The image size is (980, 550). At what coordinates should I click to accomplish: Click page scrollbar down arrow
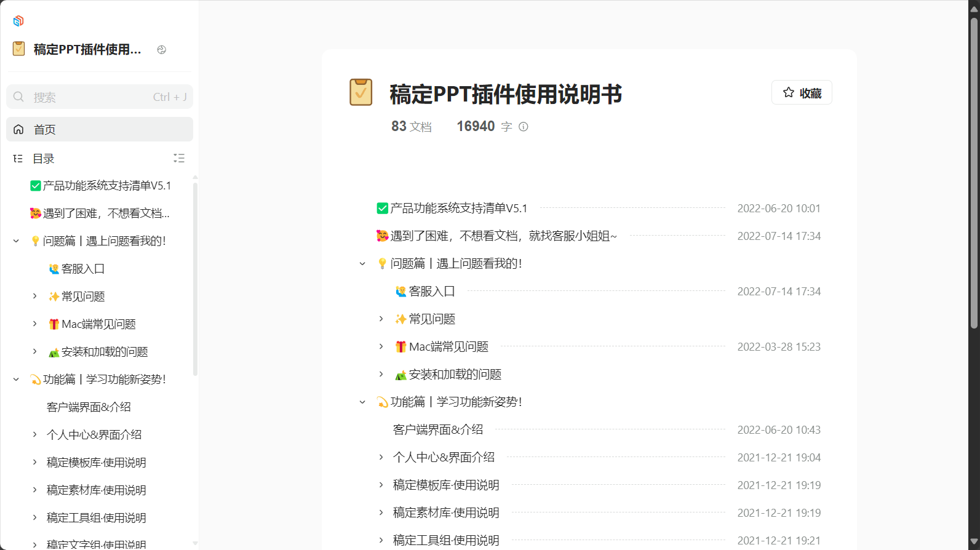coord(974,542)
